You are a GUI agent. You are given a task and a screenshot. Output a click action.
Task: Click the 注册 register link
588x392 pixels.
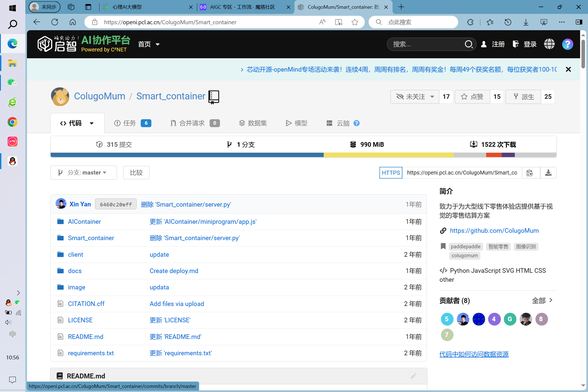493,44
